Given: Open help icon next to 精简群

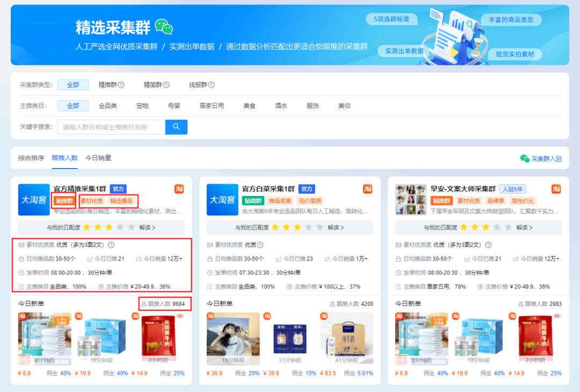Looking at the screenshot, I should pyautogui.click(x=166, y=85).
